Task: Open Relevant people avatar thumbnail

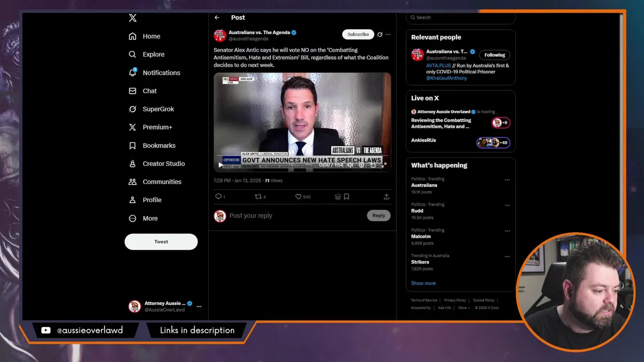Action: click(417, 55)
